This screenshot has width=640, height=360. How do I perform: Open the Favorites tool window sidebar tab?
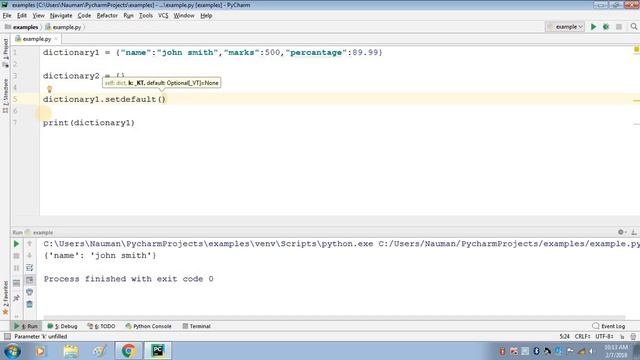(x=5, y=297)
